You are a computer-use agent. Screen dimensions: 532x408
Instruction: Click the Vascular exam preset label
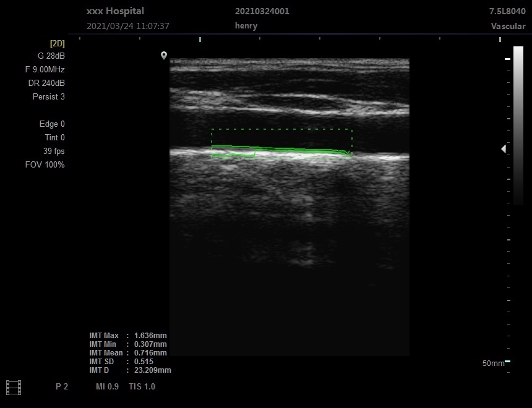pos(508,26)
